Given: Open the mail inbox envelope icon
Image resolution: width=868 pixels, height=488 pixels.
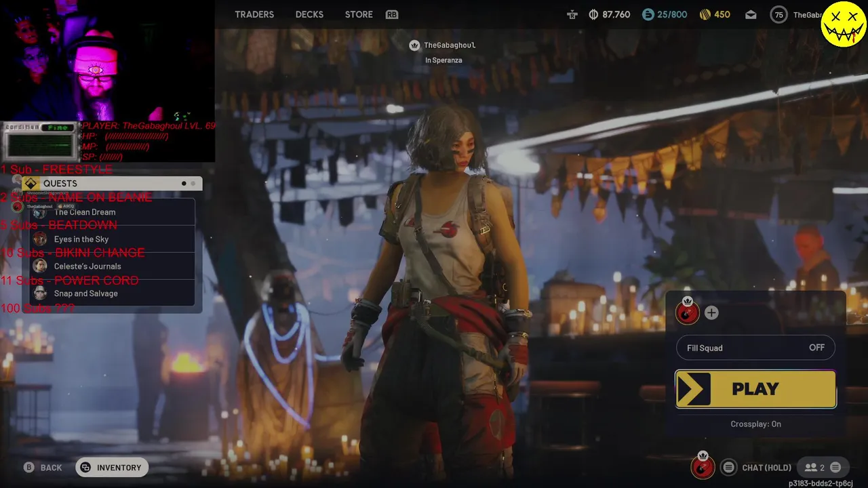Looking at the screenshot, I should pos(751,14).
